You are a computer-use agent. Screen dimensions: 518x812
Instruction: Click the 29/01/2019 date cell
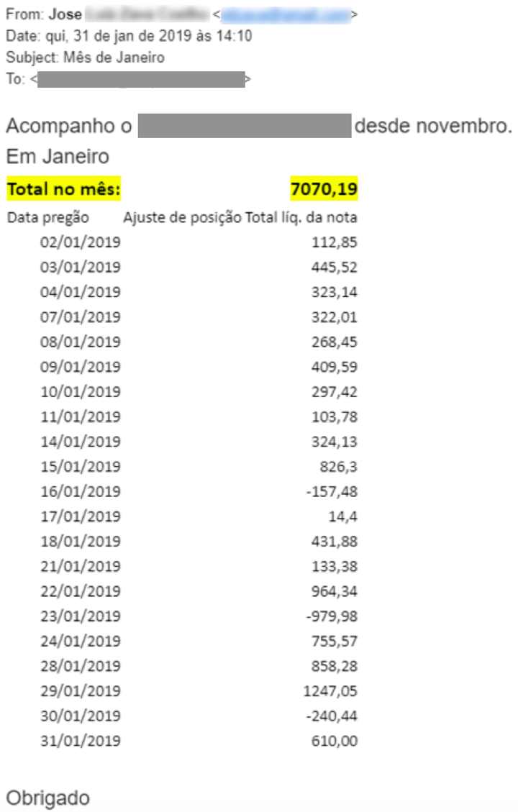81,691
